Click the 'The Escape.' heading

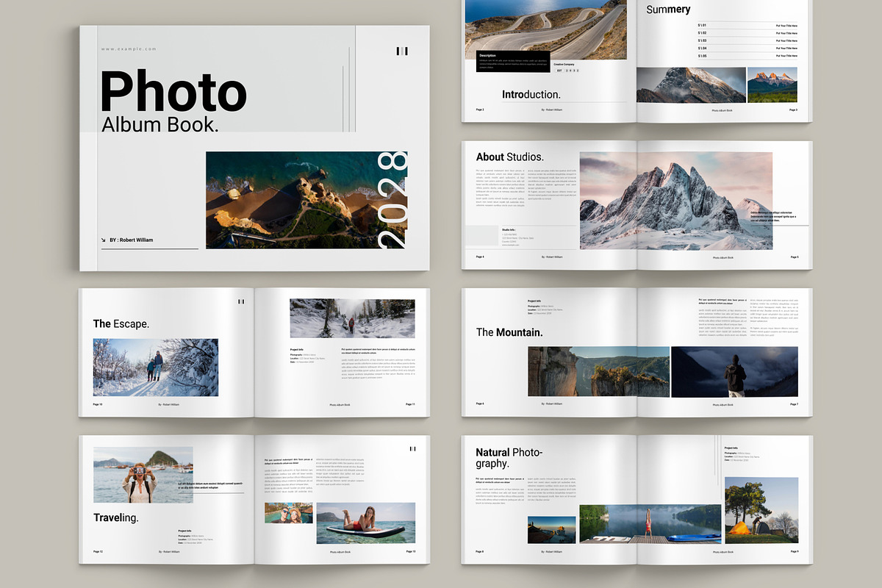click(121, 323)
